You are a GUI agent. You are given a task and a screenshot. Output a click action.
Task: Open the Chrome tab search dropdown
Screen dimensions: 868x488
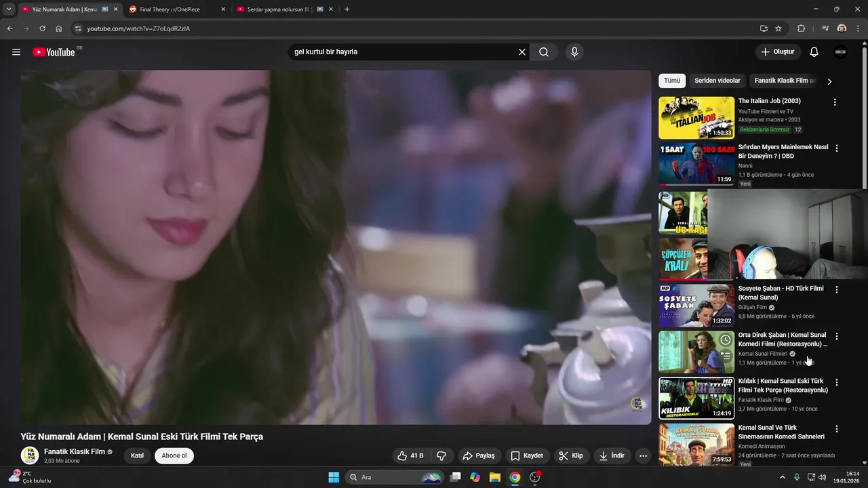click(9, 9)
